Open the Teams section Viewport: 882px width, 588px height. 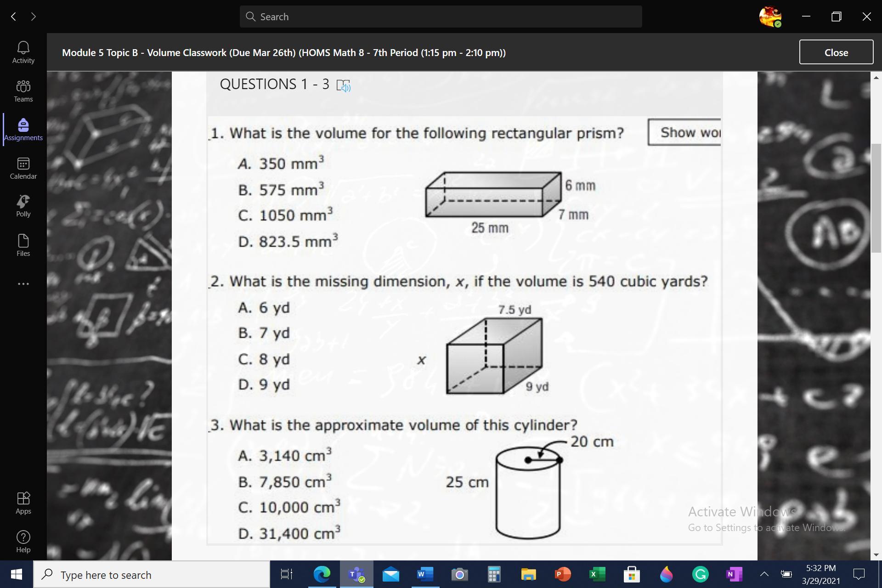coord(23,91)
